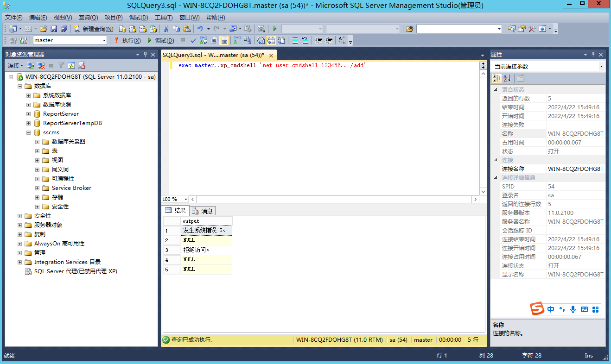Viewport: 611px width, 364px height.
Task: Click the 新建查询 (New Query) button
Action: pos(94,29)
